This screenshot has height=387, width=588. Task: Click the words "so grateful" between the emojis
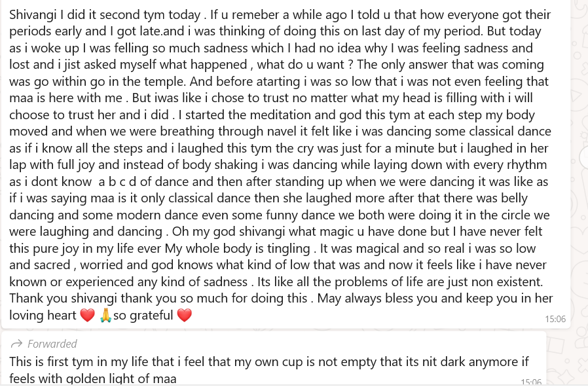pos(143,316)
